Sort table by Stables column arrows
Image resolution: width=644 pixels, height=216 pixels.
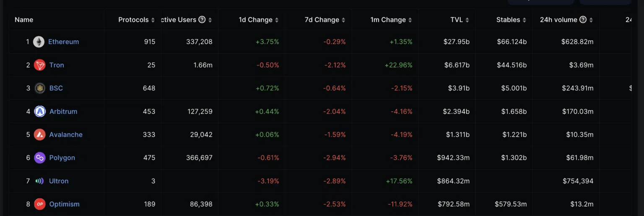click(x=525, y=20)
